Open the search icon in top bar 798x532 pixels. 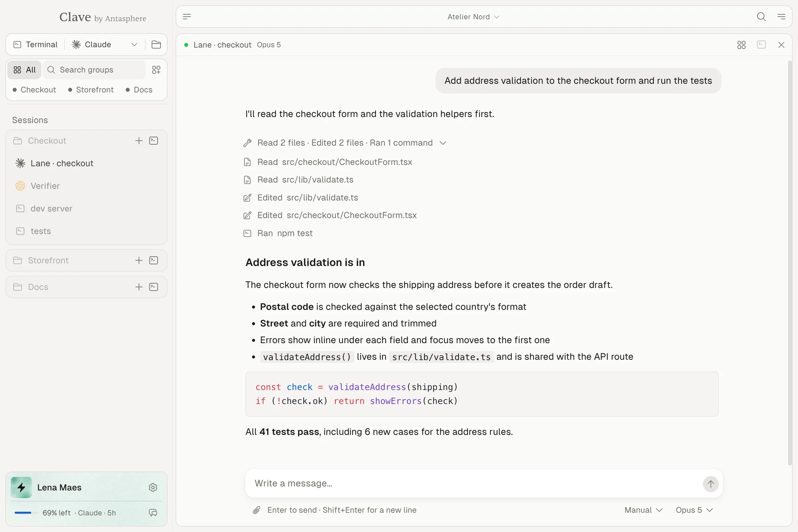(761, 17)
